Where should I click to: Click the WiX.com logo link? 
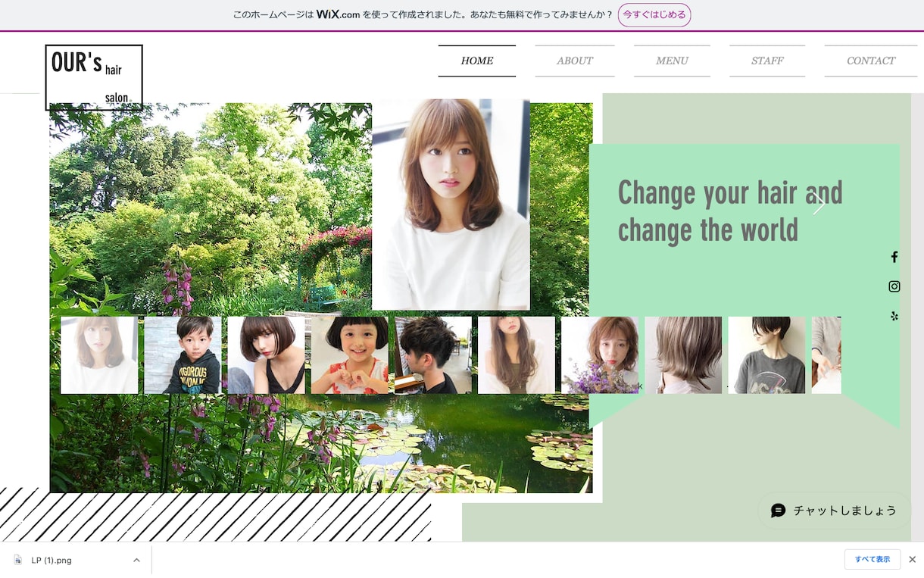click(x=338, y=14)
